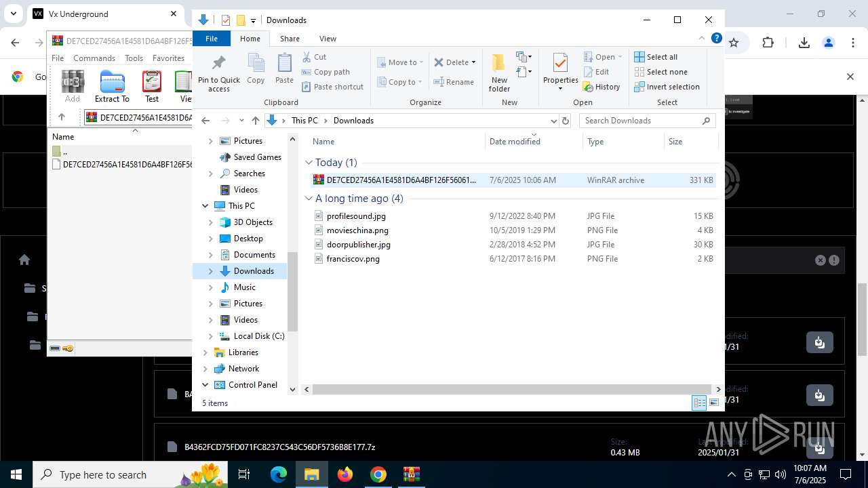Collapse the Today group
The image size is (868, 488).
(309, 163)
